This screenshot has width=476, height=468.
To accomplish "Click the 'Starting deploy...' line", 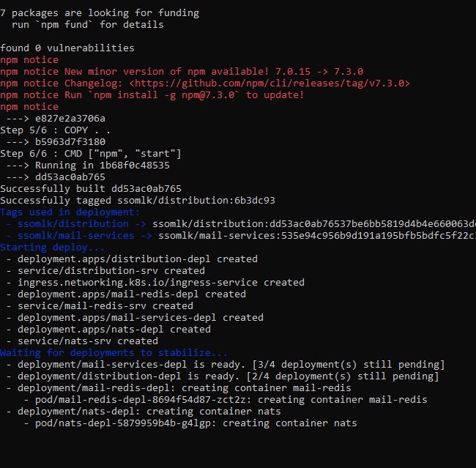I will tap(52, 248).
